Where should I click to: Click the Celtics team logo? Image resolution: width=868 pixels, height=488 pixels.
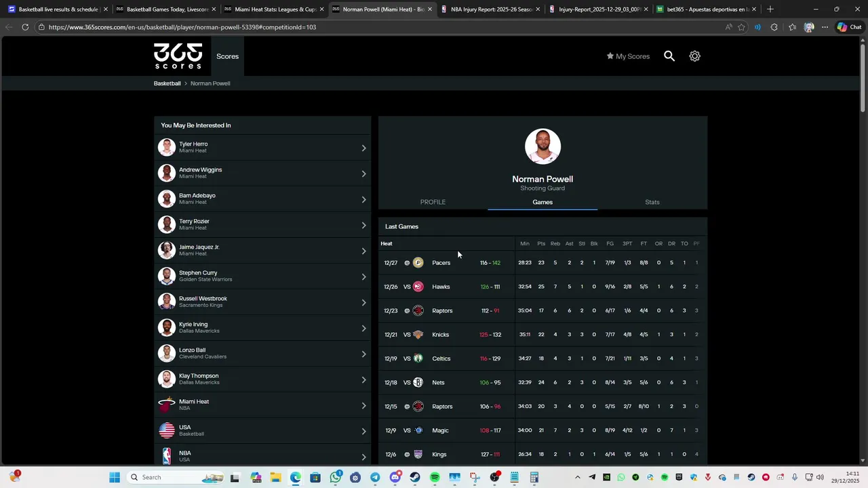[418, 359]
